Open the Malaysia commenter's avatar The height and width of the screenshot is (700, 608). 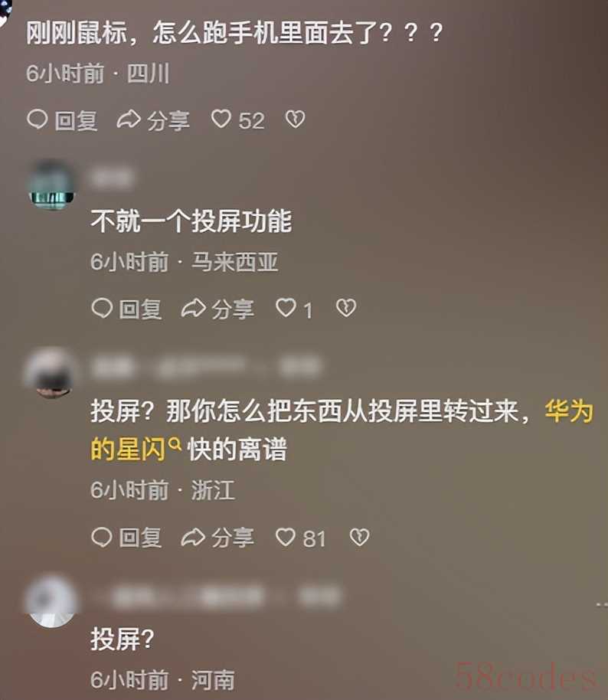click(x=51, y=185)
